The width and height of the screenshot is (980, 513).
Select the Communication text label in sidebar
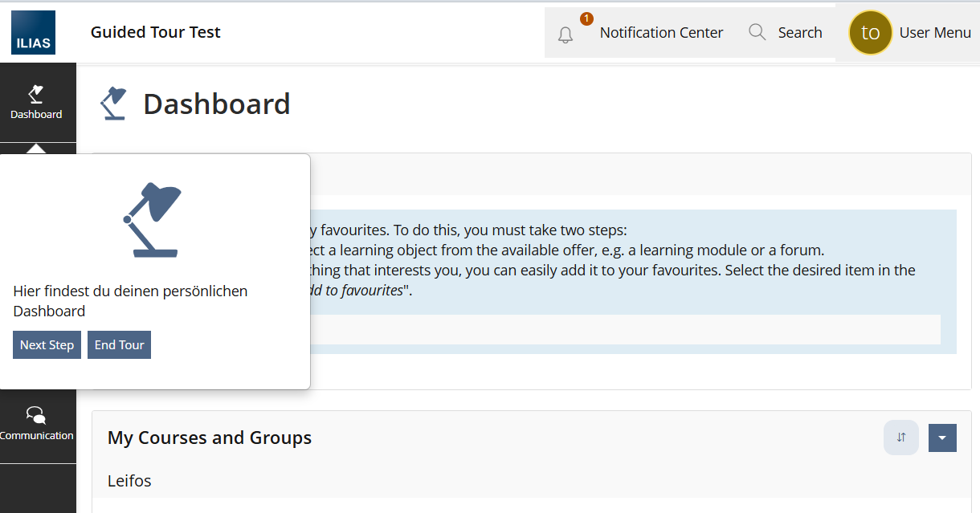coord(37,436)
